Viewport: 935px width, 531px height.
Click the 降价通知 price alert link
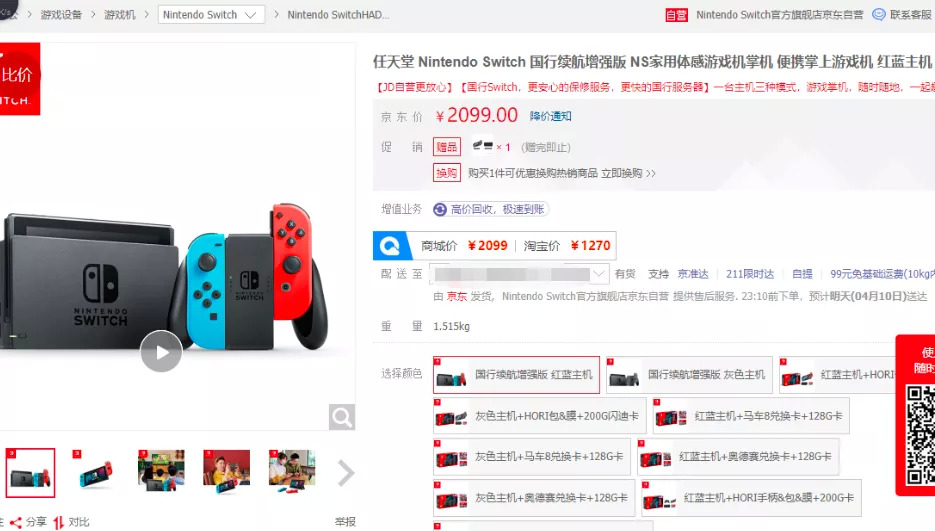coord(550,116)
